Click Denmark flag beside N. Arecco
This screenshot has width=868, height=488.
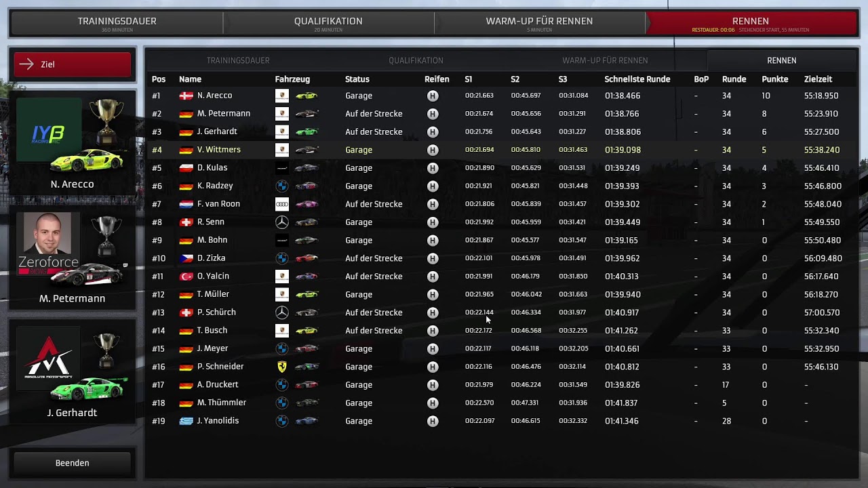(x=186, y=96)
